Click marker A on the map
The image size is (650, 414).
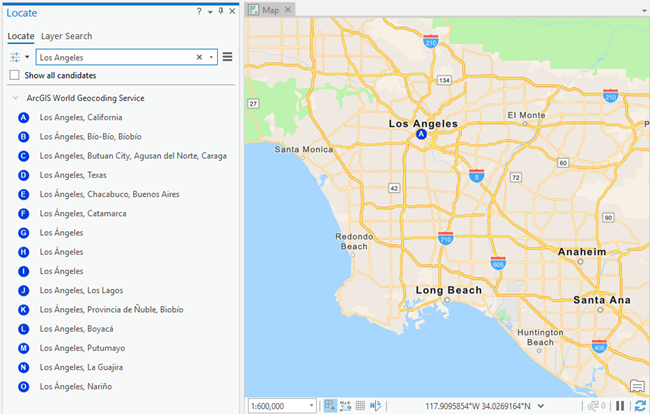click(x=422, y=133)
